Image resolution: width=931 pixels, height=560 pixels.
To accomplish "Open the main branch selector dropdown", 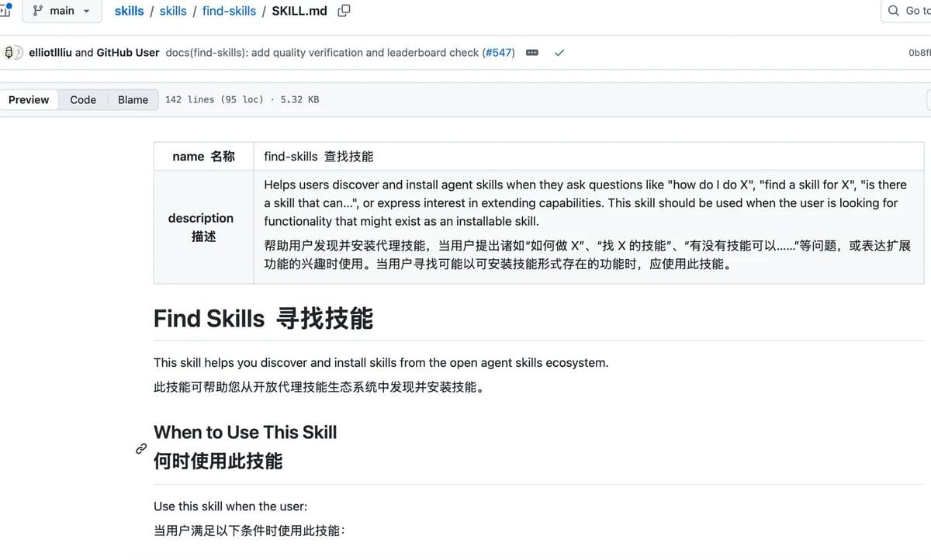I will (x=61, y=11).
